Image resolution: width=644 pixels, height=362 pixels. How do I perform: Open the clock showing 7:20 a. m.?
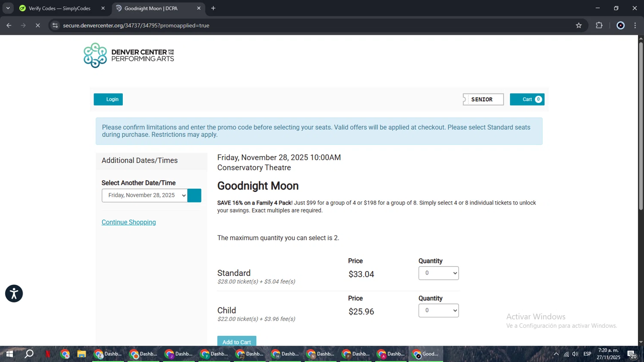pyautogui.click(x=608, y=354)
